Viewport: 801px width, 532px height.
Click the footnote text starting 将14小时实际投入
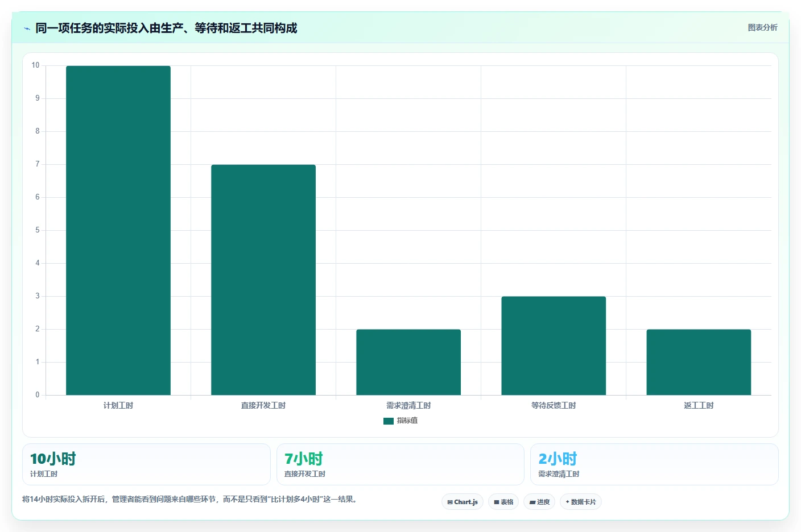point(189,500)
